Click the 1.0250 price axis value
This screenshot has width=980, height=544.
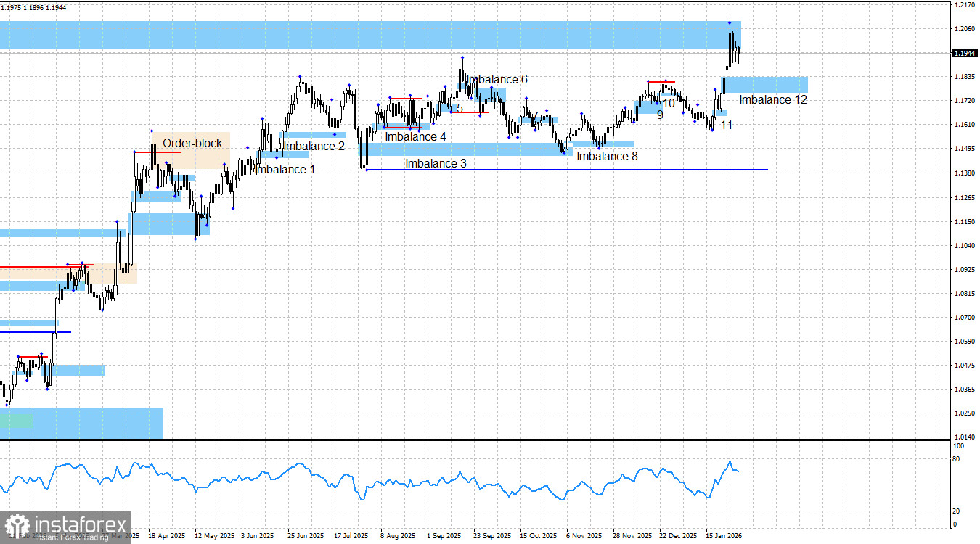pos(965,413)
